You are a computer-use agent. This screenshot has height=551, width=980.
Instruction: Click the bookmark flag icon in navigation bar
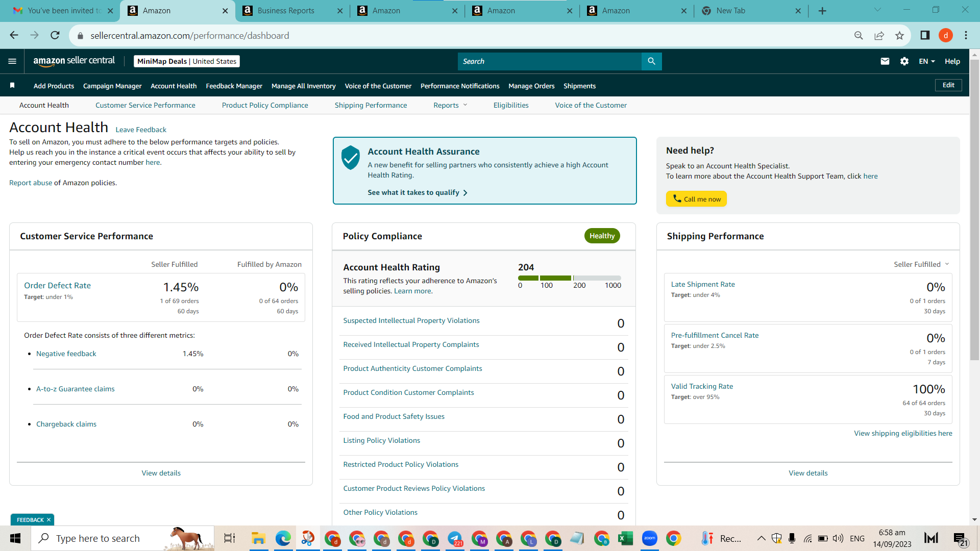point(12,86)
